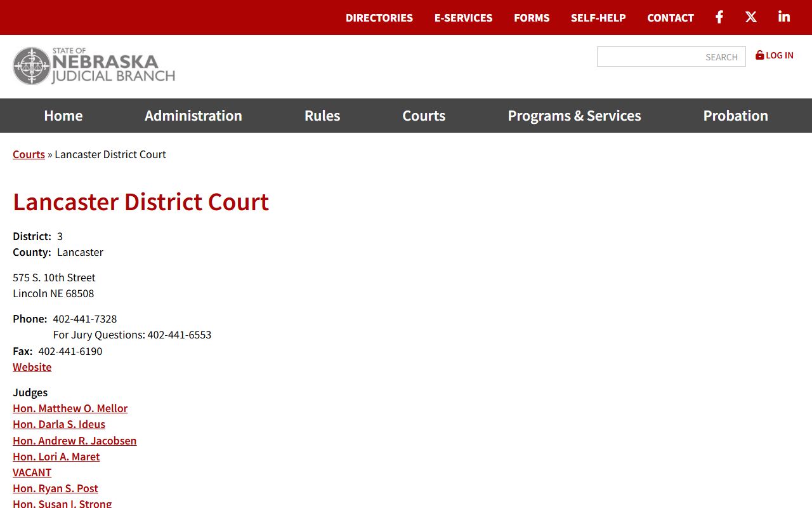Click the phone number 402-441-7328
This screenshot has height=508, width=812.
point(85,319)
